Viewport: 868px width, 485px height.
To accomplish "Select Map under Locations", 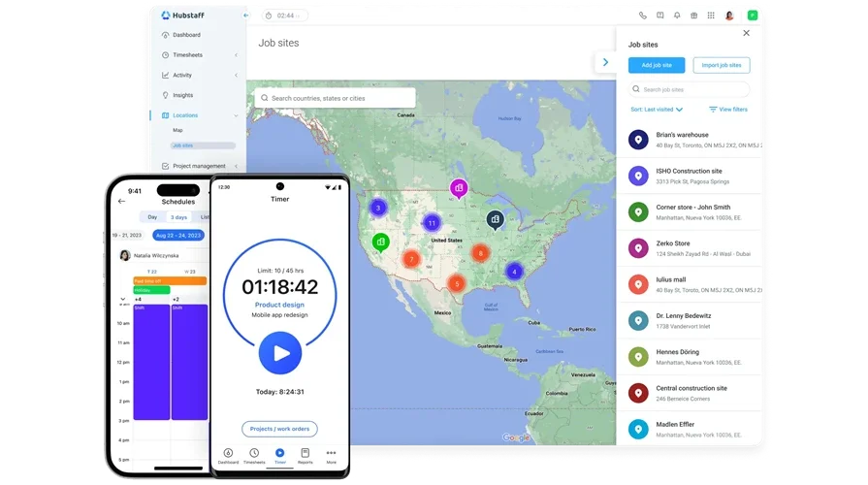I will pos(177,130).
